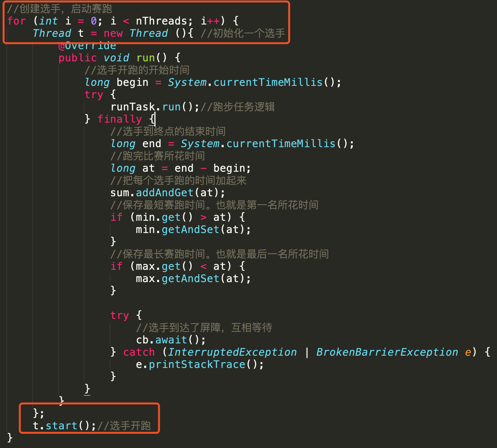This screenshot has width=497, height=448.
Task: Click the 't.start();' statement
Action: click(65, 426)
